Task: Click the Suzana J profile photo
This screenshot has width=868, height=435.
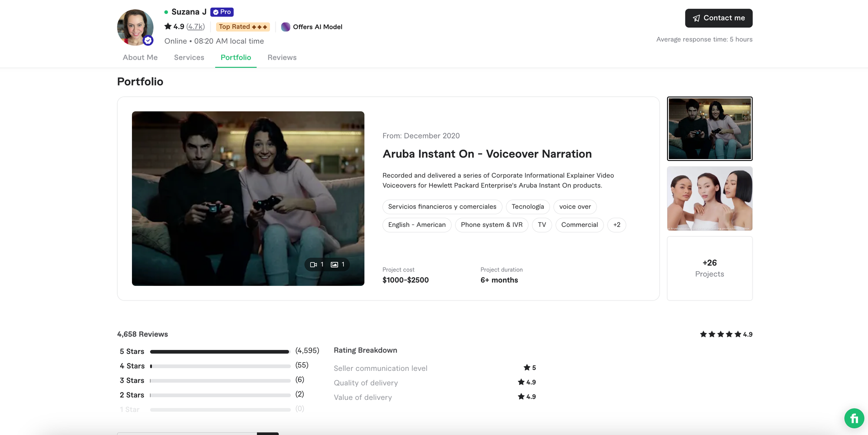Action: (x=135, y=27)
